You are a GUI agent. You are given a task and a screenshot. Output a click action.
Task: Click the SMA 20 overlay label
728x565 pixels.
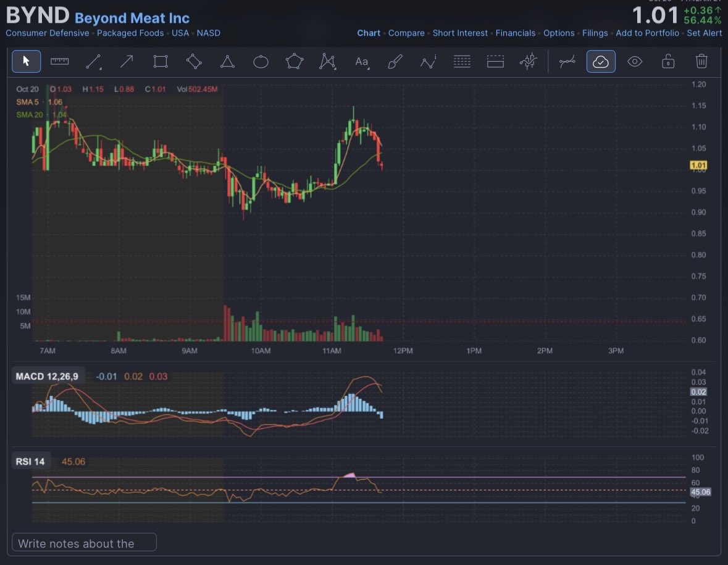(x=29, y=115)
